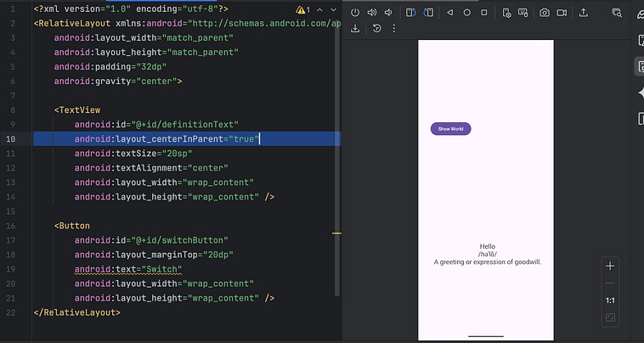Click the android:textSize="20sp" attribute
This screenshot has height=343, width=644.
tap(133, 154)
